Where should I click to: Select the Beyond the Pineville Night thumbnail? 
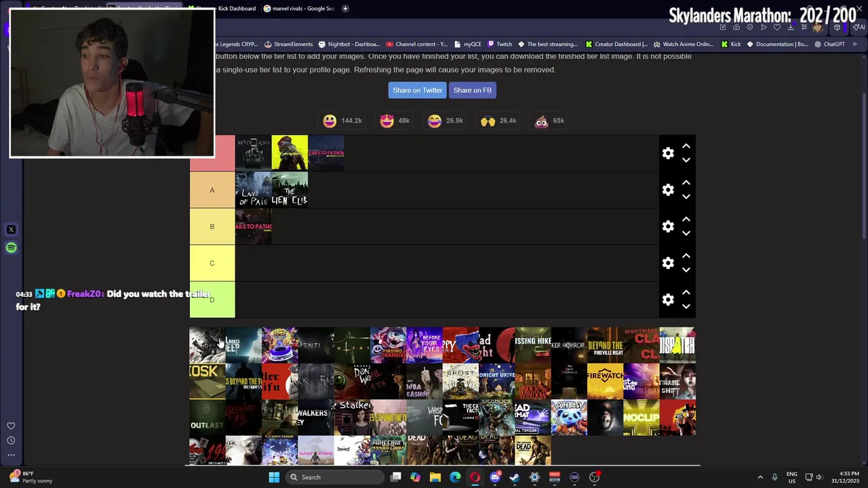click(x=605, y=345)
